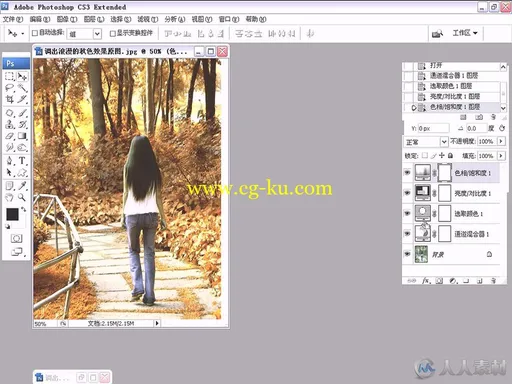Open the 选择 menu
512x384 pixels.
click(x=121, y=19)
